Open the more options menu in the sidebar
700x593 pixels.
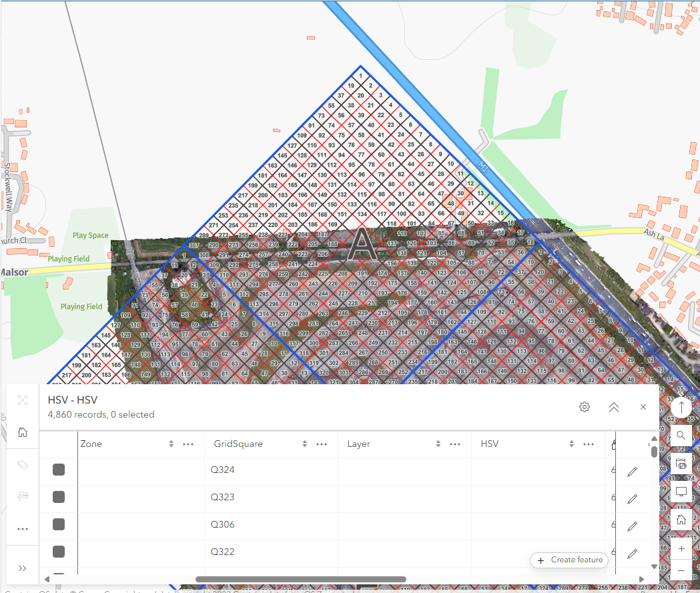[x=22, y=528]
